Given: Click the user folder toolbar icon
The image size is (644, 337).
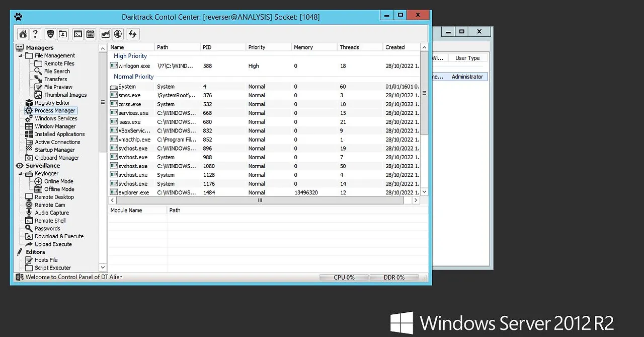Looking at the screenshot, I should click(62, 34).
